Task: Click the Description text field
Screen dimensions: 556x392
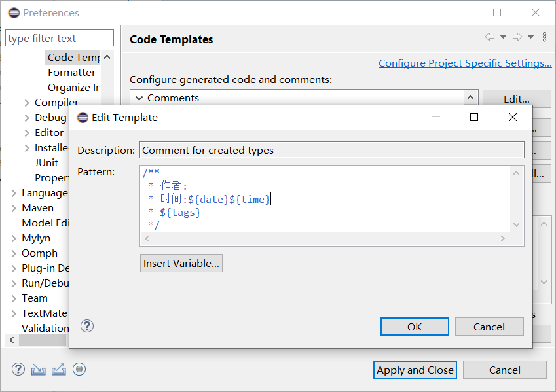Action: pos(331,151)
